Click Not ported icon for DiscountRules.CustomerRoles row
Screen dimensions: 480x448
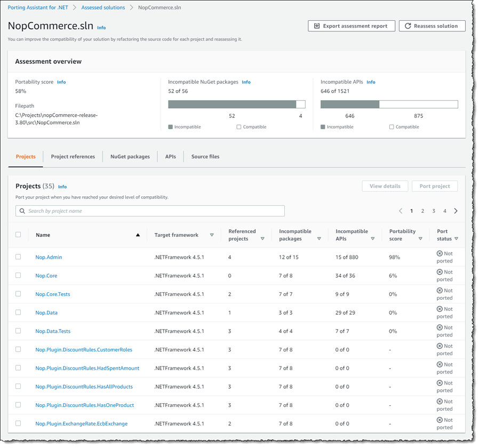click(439, 346)
